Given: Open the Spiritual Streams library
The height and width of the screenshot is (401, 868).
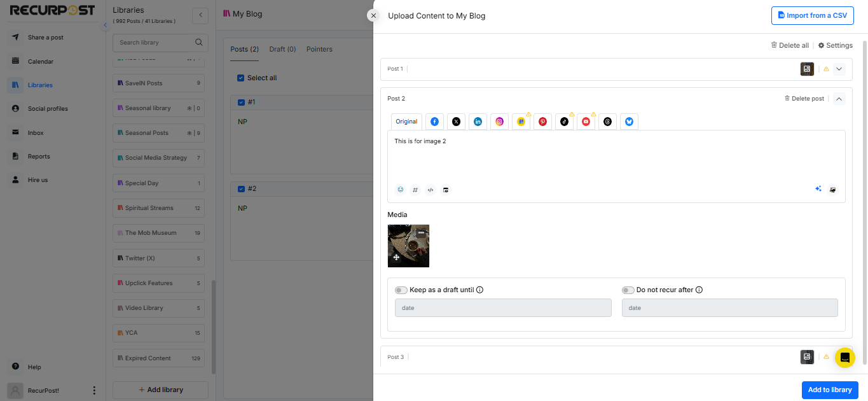Looking at the screenshot, I should [158, 208].
